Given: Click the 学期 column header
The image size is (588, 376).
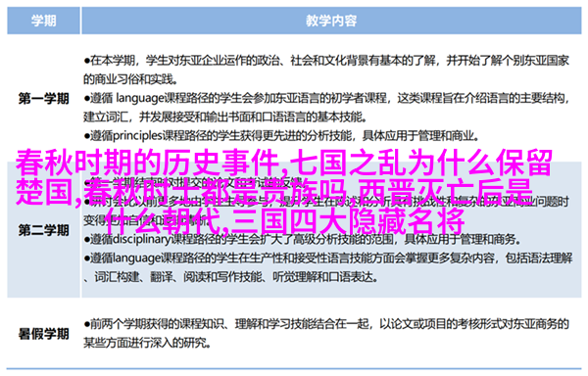Looking at the screenshot, I should pyautogui.click(x=43, y=21).
